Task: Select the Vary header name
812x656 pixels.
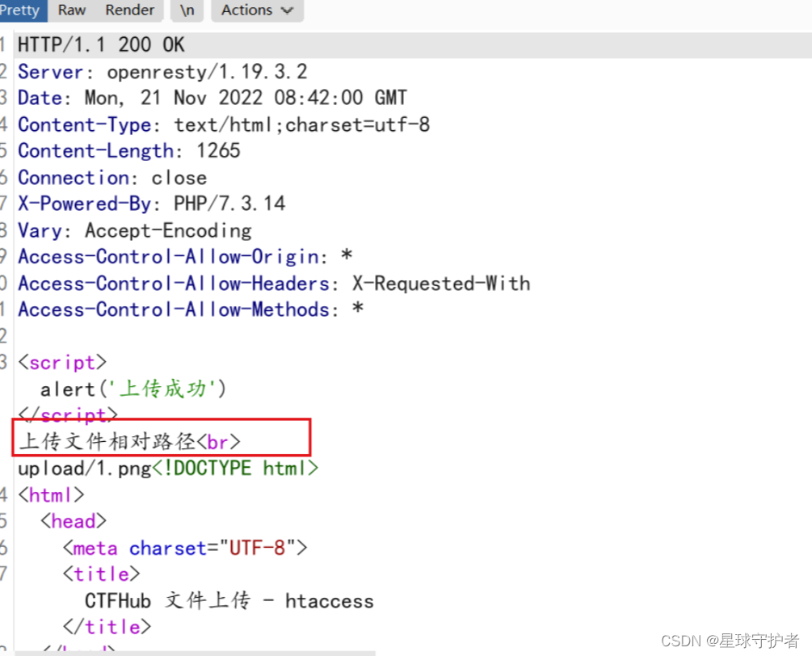Action: pyautogui.click(x=40, y=230)
